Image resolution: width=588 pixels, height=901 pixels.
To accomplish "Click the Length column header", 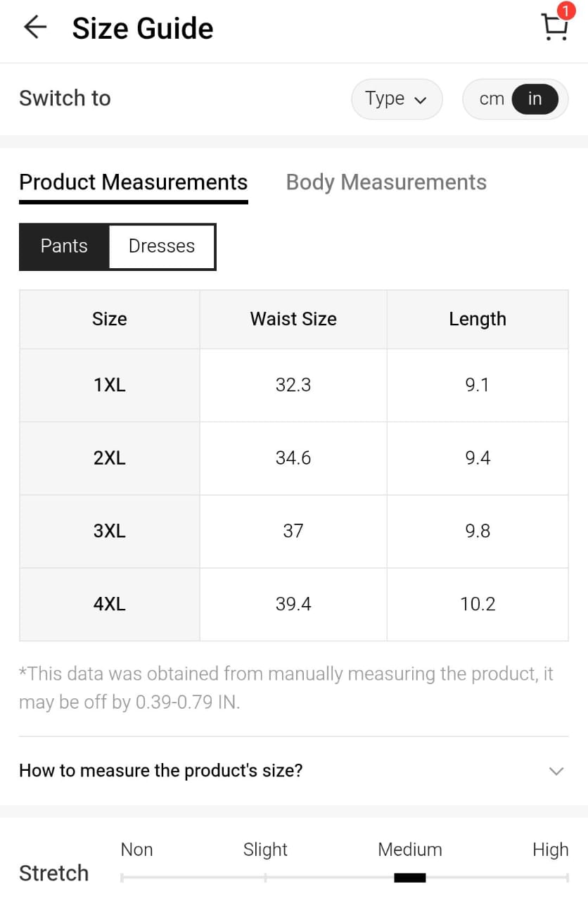I will 478,319.
